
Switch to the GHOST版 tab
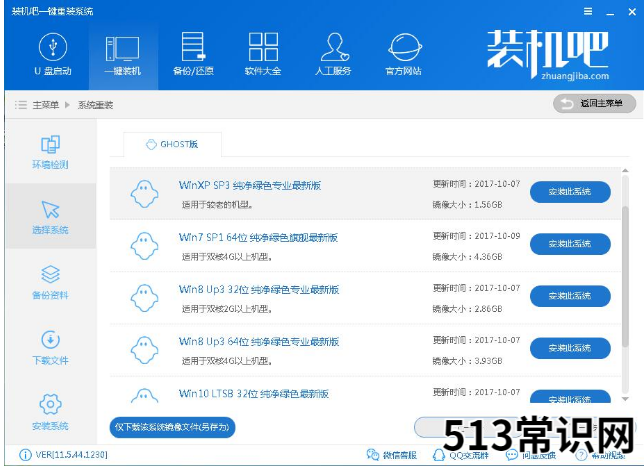pyautogui.click(x=172, y=144)
